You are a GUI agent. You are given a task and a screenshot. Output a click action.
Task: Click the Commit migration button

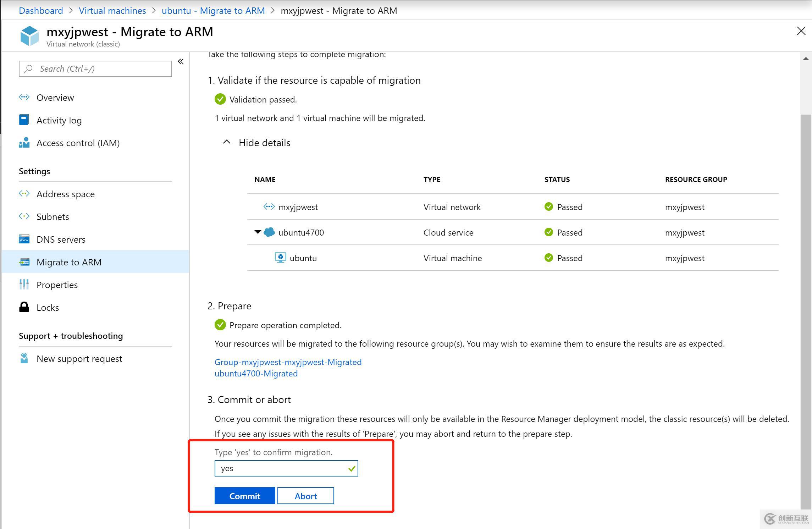click(244, 496)
